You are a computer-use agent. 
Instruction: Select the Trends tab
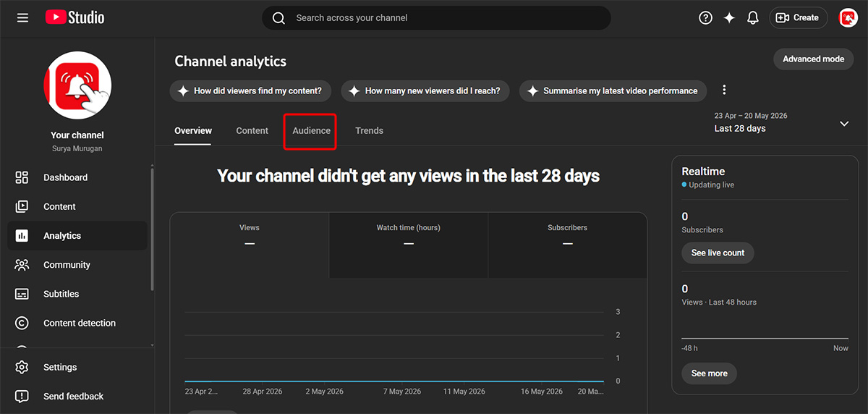pyautogui.click(x=369, y=131)
